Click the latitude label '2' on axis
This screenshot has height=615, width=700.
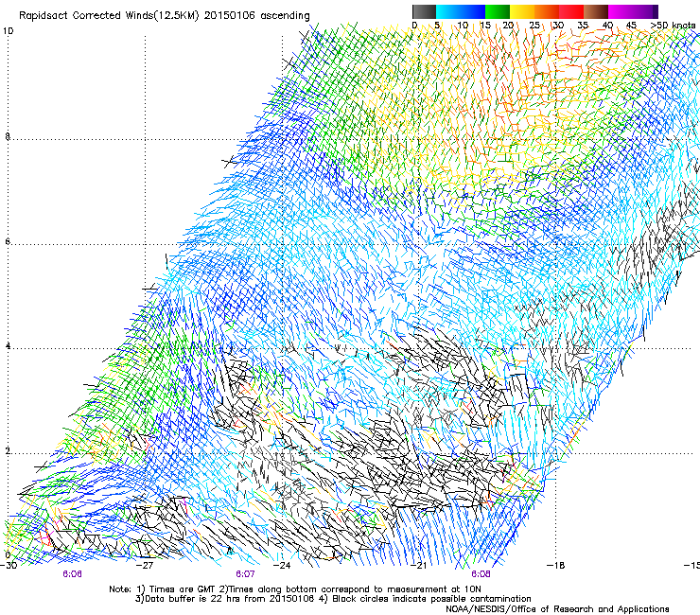click(x=8, y=451)
